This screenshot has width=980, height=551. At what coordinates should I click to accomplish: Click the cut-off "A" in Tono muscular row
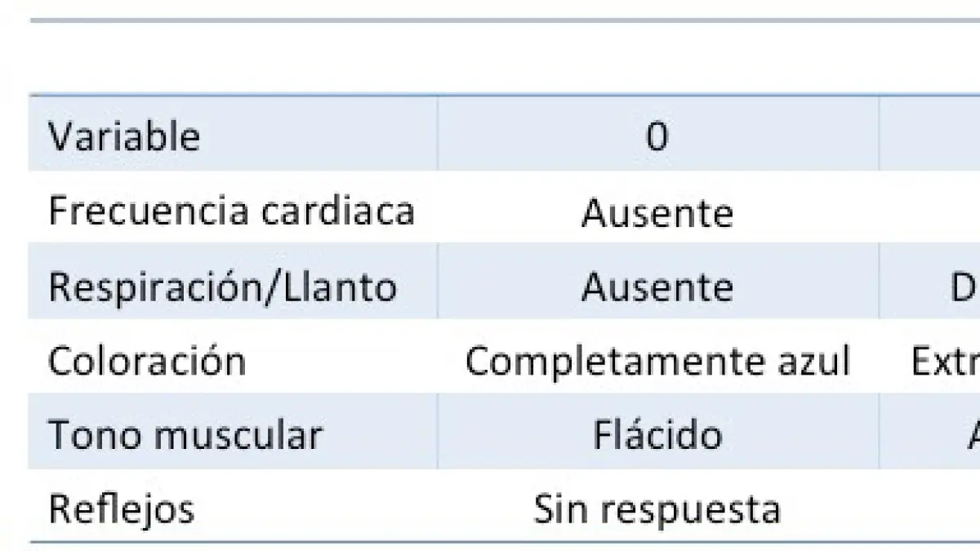(x=973, y=435)
